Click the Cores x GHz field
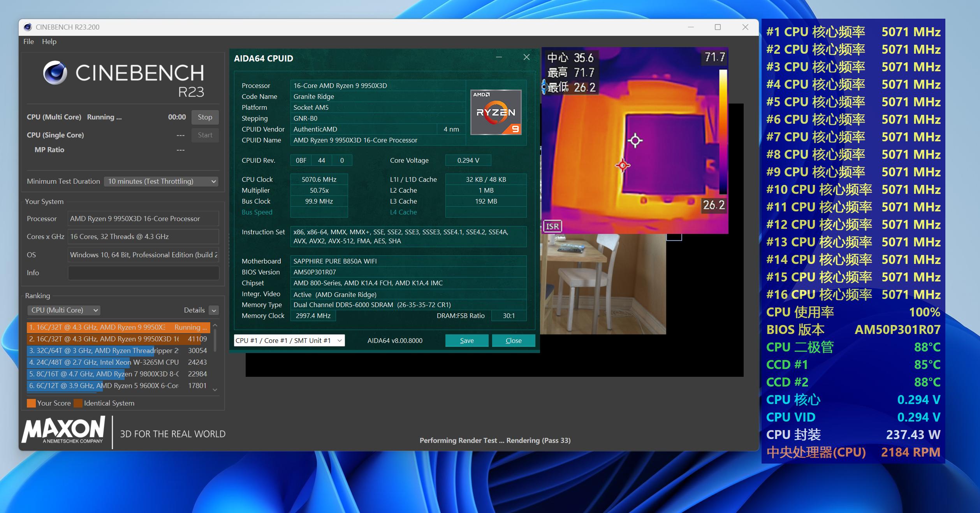The width and height of the screenshot is (980, 513). [x=143, y=237]
